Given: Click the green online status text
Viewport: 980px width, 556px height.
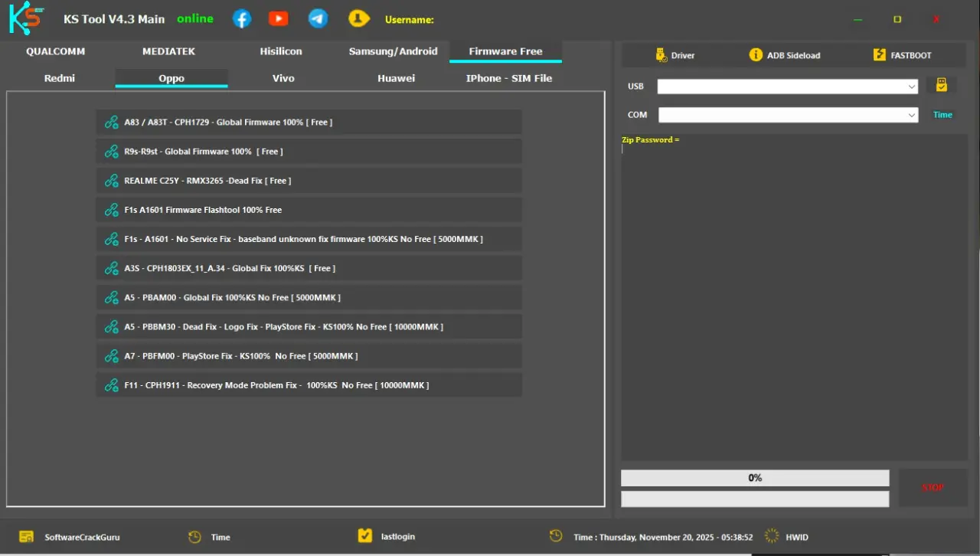Looking at the screenshot, I should (x=195, y=19).
